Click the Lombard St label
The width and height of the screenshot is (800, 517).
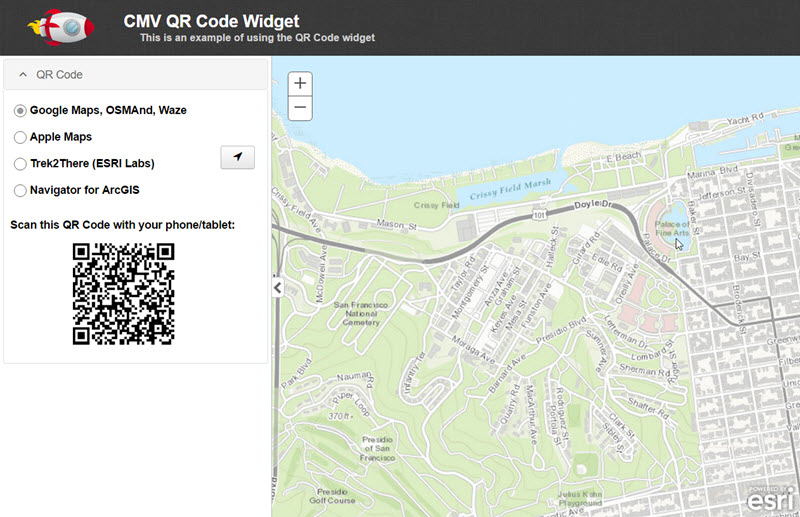(653, 350)
